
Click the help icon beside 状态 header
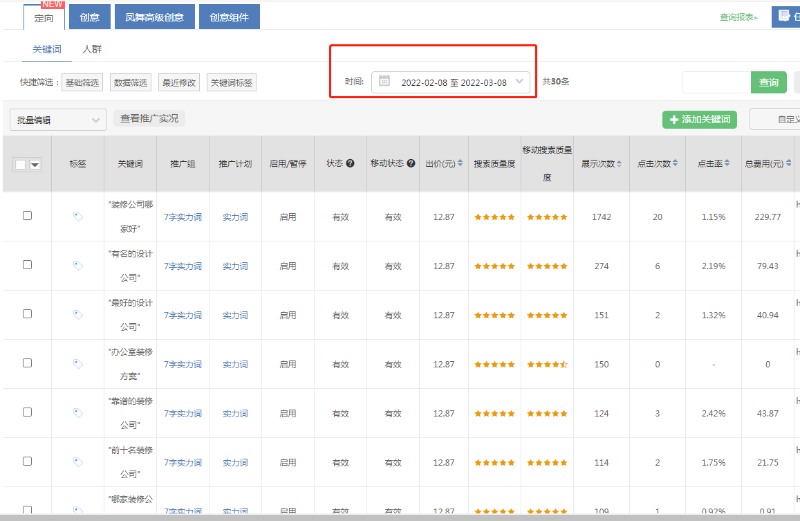click(350, 163)
